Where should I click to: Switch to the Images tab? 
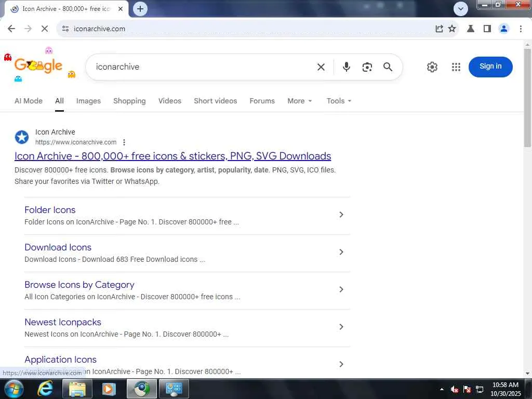[x=88, y=101]
